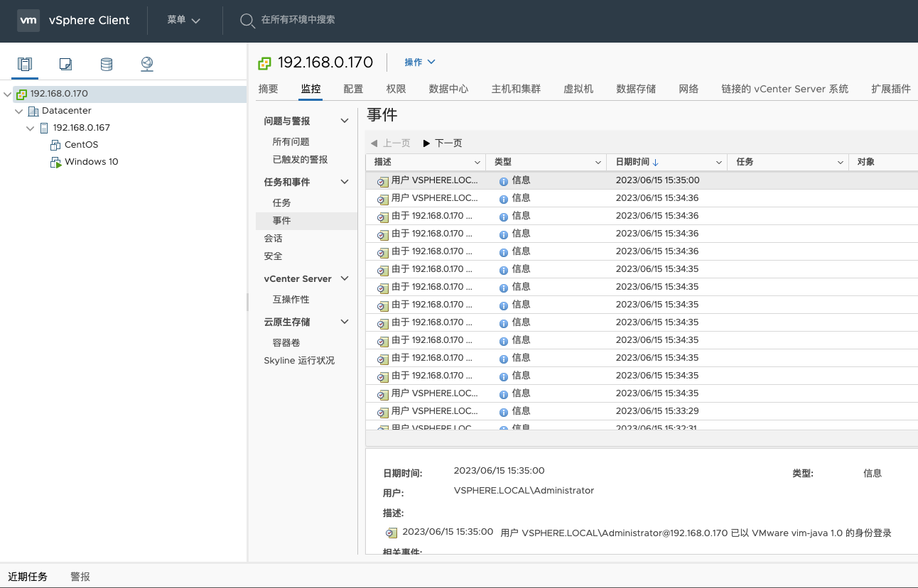Click the VMware vm logo icon

point(28,21)
